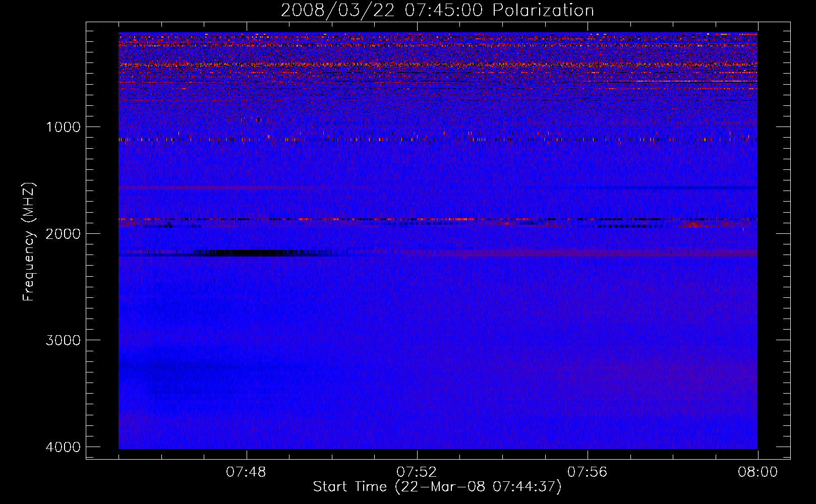Click the 'Start Time (22-Mar-08 07:44:37)' axis label

click(437, 487)
